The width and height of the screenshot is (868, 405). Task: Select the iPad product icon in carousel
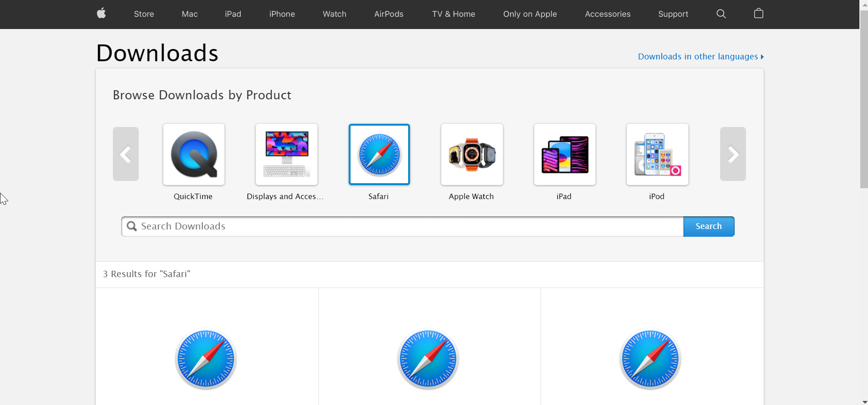[x=565, y=154]
